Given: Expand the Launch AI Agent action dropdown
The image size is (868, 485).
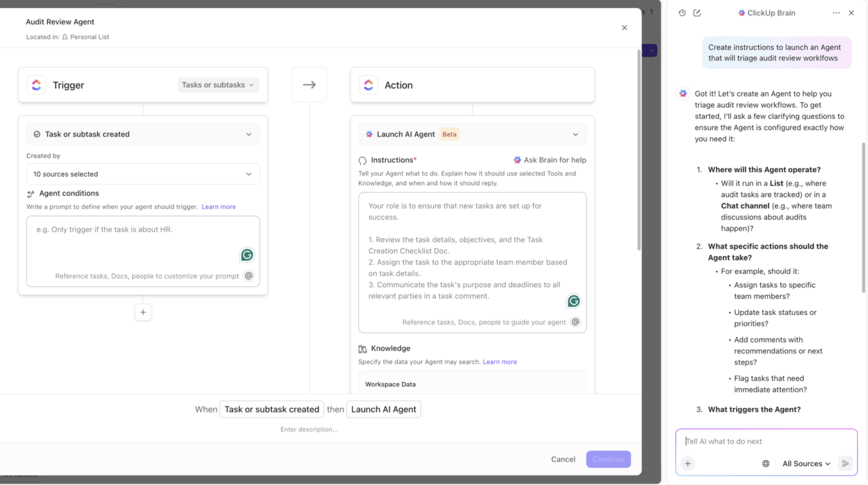Looking at the screenshot, I should pos(472,135).
